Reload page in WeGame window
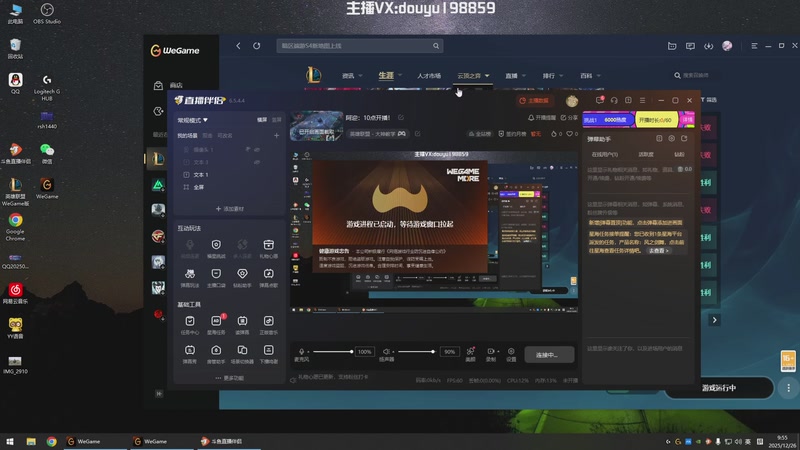 point(257,46)
